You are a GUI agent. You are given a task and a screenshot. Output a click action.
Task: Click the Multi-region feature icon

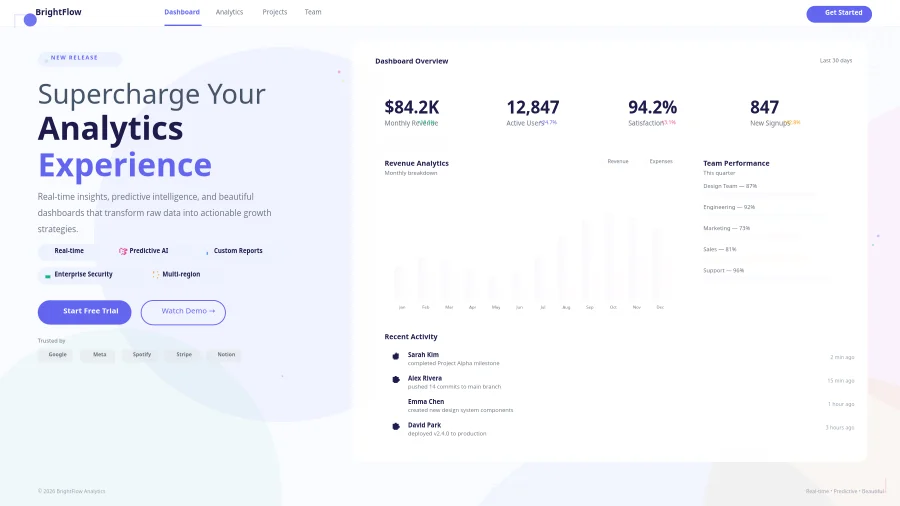(x=156, y=275)
